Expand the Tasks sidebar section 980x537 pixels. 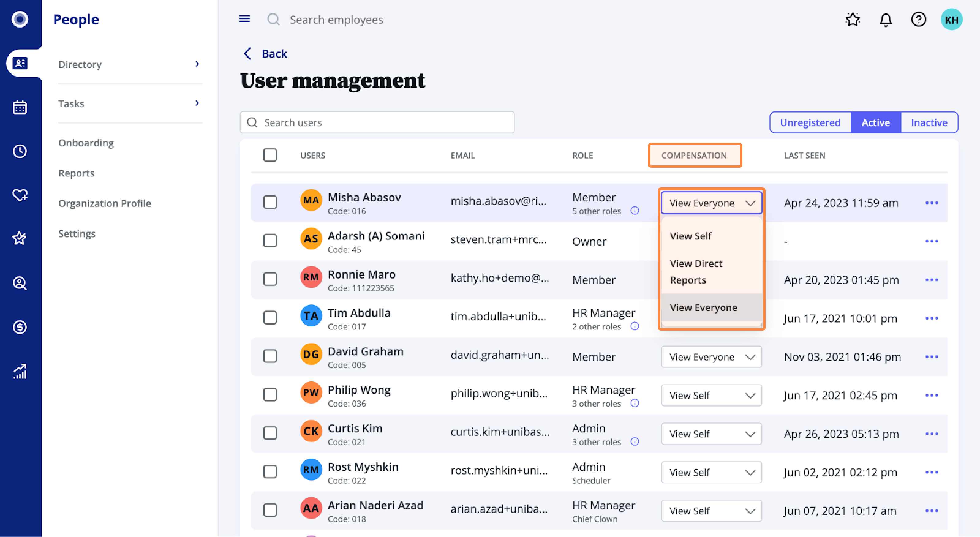tap(130, 103)
